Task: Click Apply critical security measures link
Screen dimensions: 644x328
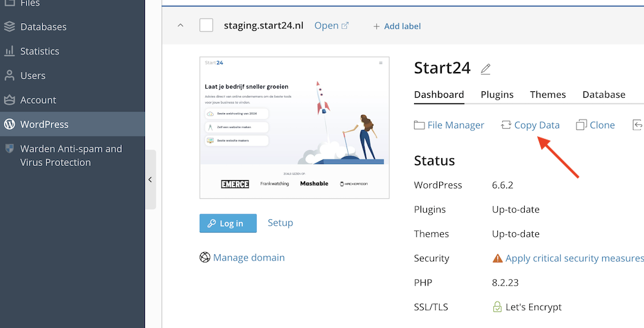Action: click(574, 259)
